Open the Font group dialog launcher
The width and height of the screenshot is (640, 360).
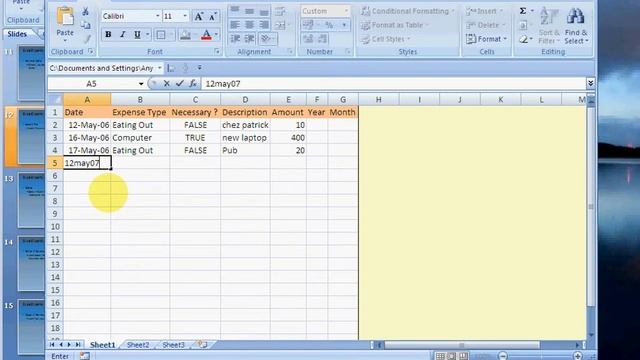(217, 51)
